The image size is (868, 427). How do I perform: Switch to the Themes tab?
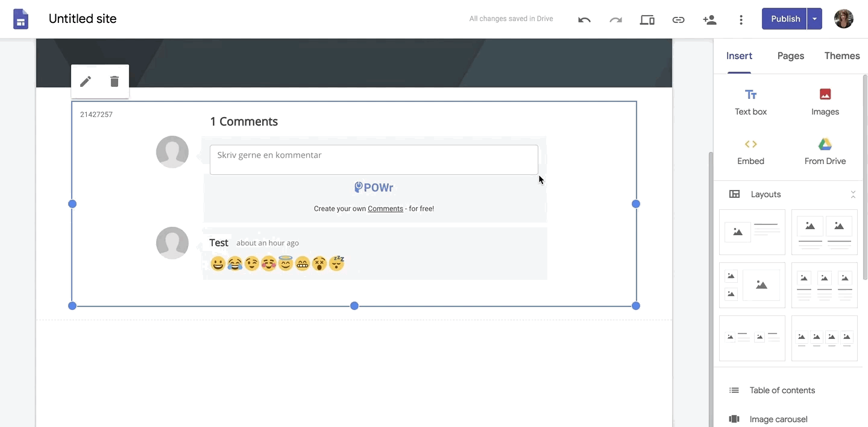tap(842, 56)
